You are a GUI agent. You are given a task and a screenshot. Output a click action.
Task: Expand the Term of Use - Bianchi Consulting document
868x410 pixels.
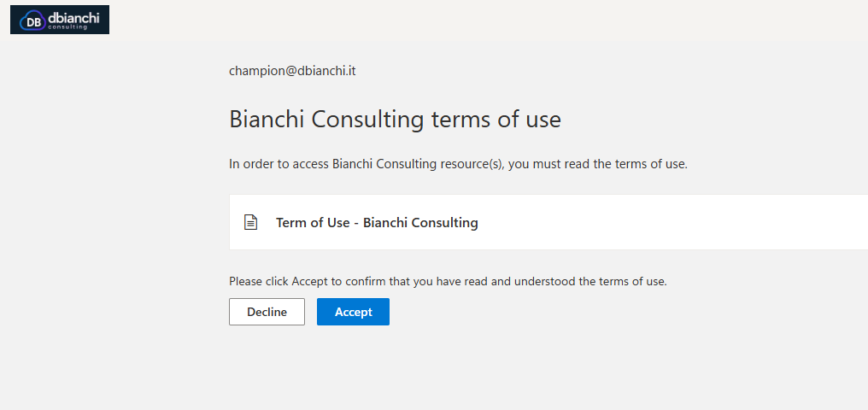click(377, 222)
